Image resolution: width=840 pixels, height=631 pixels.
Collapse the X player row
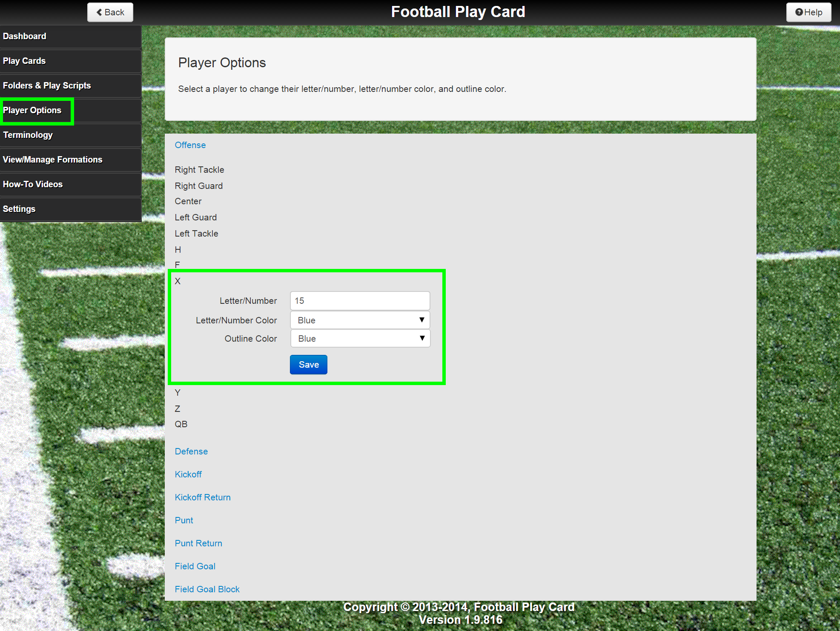pos(178,281)
